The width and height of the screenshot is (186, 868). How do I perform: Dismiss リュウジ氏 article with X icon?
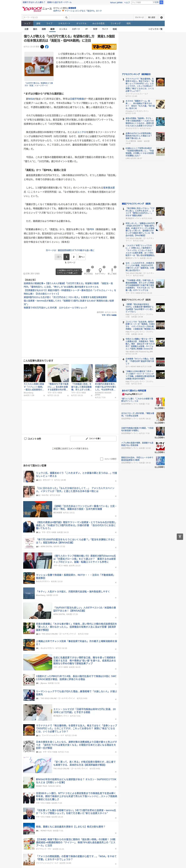(115, 481)
